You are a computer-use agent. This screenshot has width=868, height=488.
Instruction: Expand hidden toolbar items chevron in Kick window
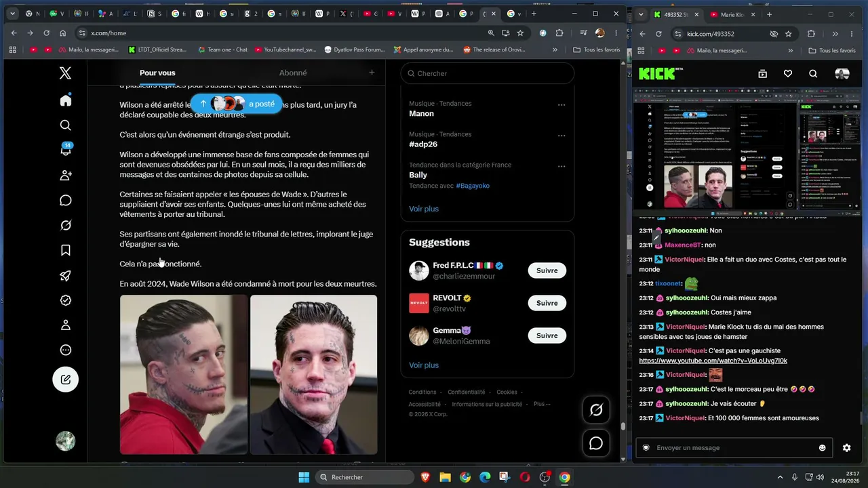pyautogui.click(x=835, y=34)
